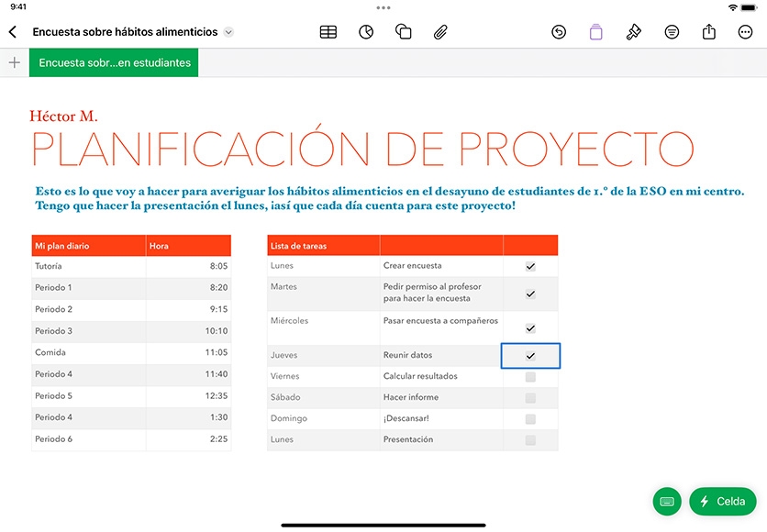Show the keyboard with green keyboard button
Viewport: 767px width, 532px height.
coord(667,501)
